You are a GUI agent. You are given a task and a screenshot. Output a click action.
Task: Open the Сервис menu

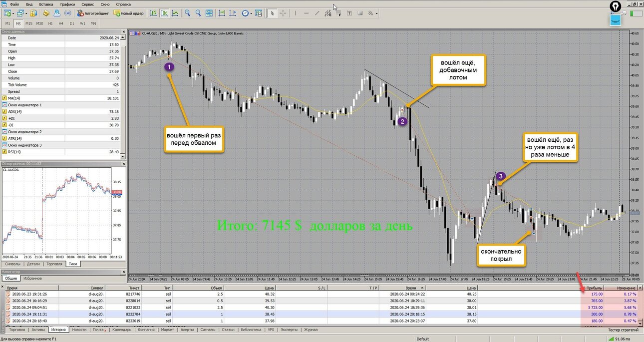pyautogui.click(x=88, y=3)
